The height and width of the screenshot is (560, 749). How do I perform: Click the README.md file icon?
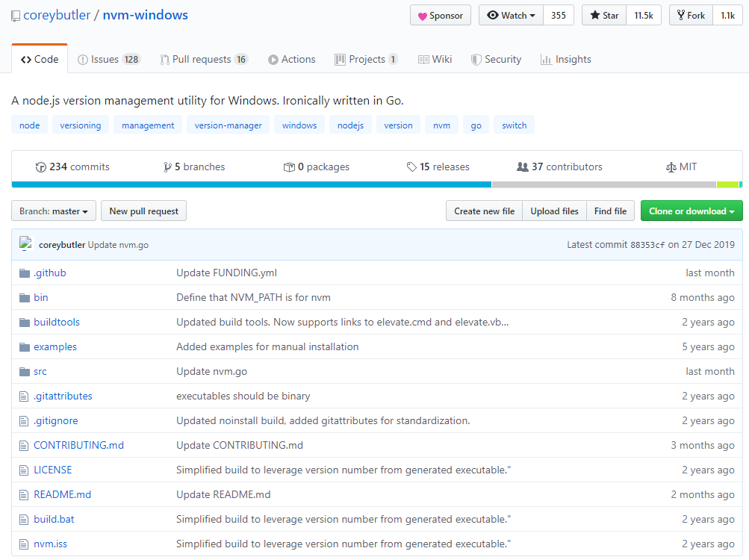coord(24,495)
